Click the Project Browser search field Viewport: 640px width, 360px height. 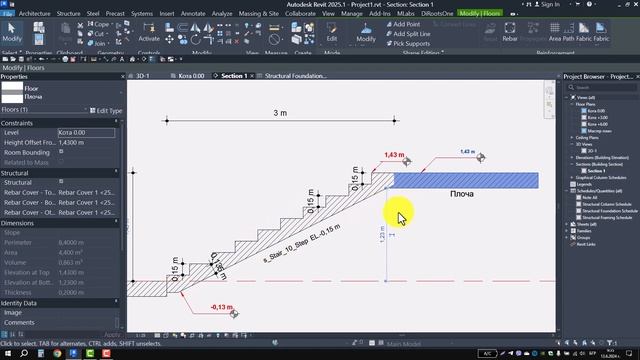[x=602, y=87]
